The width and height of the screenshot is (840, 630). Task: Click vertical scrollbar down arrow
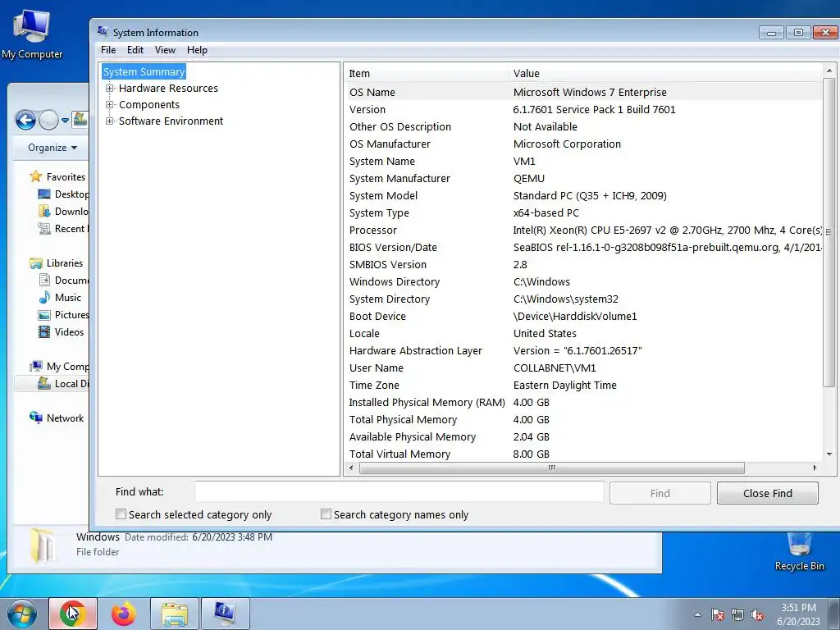coord(829,454)
